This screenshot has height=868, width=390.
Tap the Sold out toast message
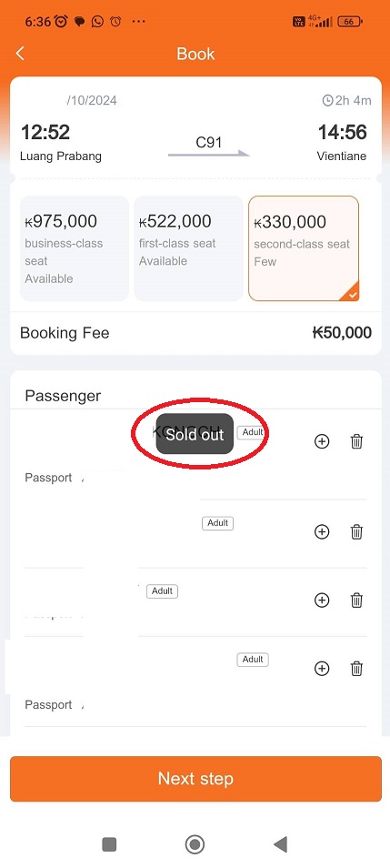[195, 434]
